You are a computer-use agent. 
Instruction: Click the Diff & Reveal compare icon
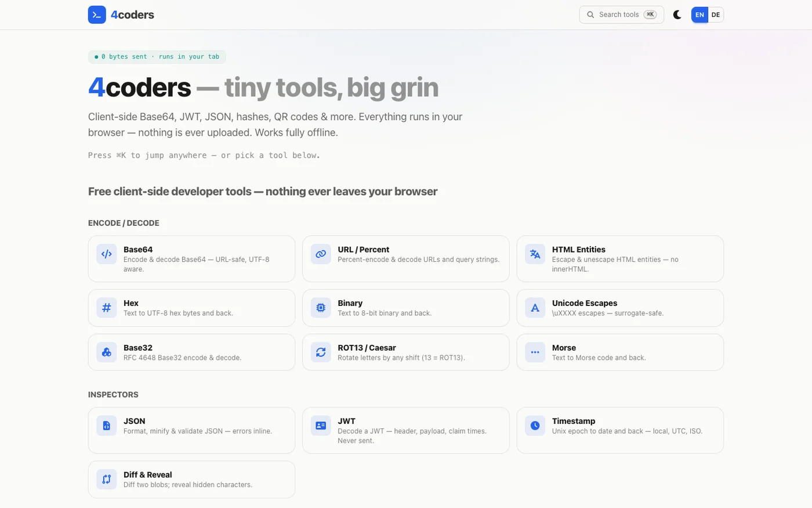[107, 479]
